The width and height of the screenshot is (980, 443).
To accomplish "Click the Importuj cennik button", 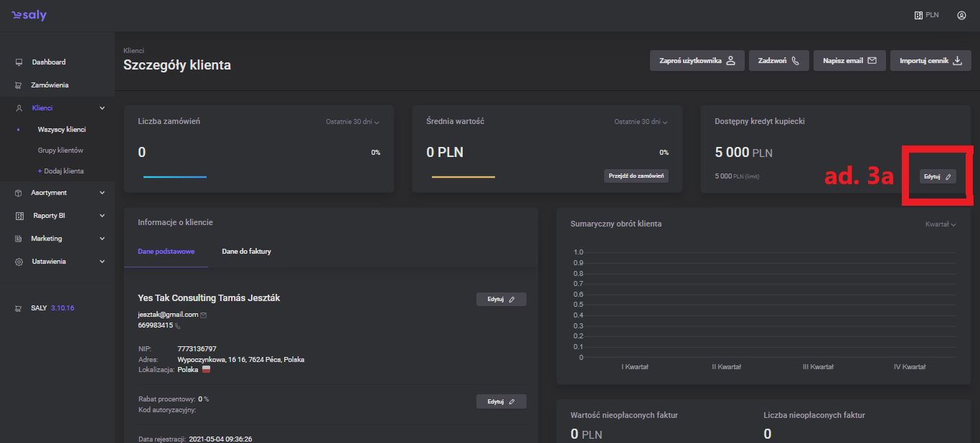I will pos(930,61).
